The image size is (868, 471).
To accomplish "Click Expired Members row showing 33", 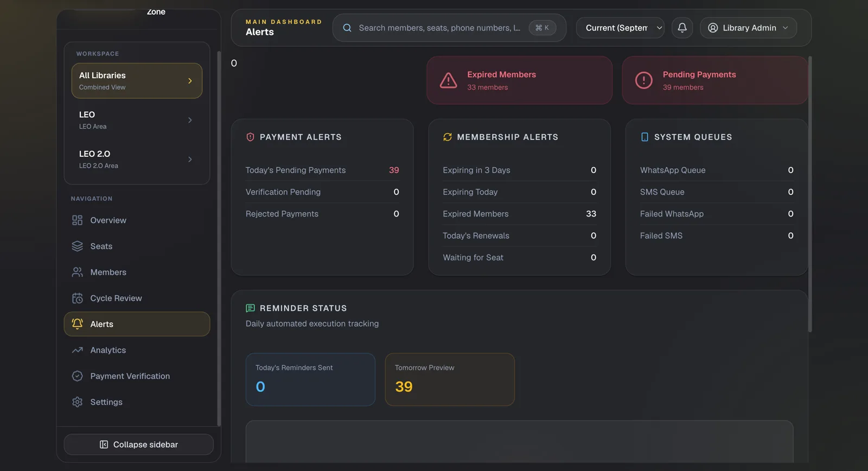I will pos(519,214).
